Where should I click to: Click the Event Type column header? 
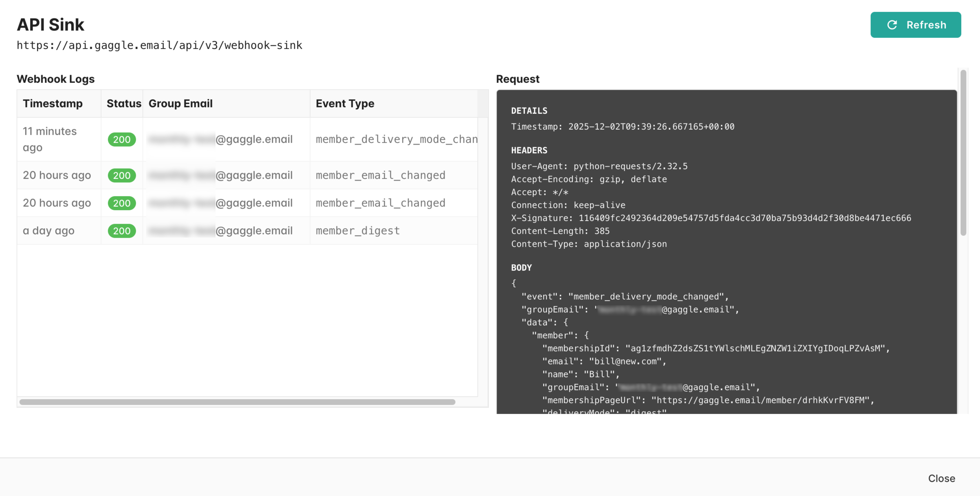(345, 103)
